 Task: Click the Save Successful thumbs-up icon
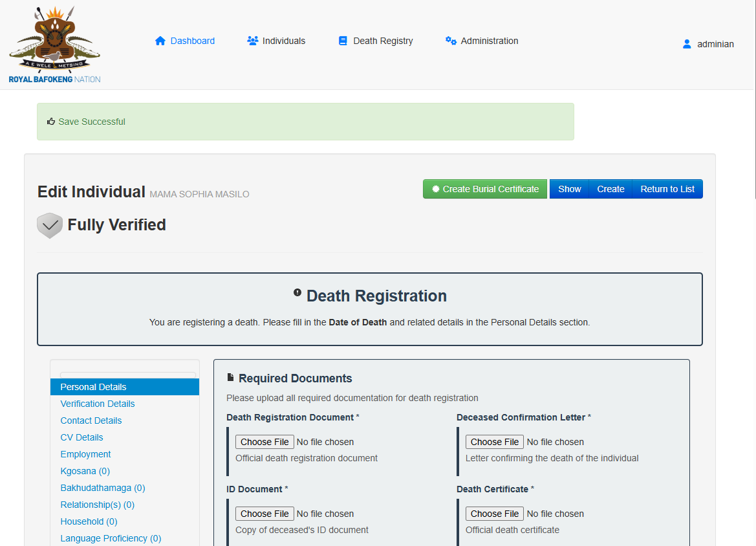point(51,122)
